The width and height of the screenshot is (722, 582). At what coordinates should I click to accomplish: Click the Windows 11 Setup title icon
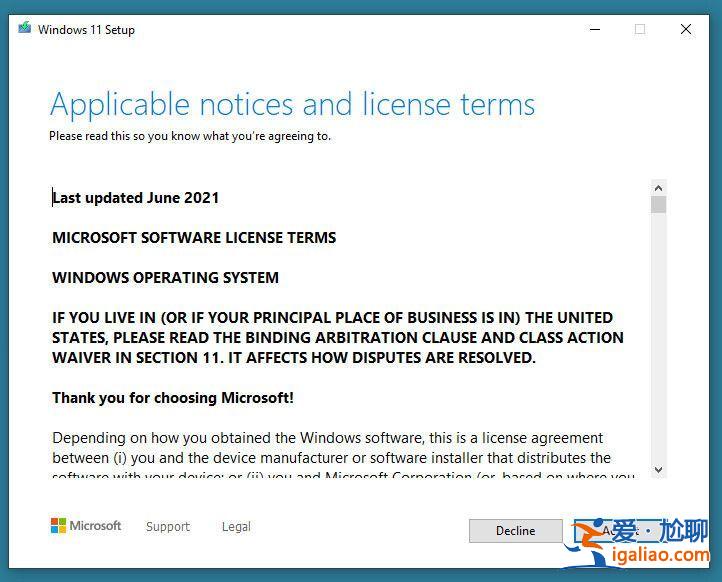click(24, 29)
